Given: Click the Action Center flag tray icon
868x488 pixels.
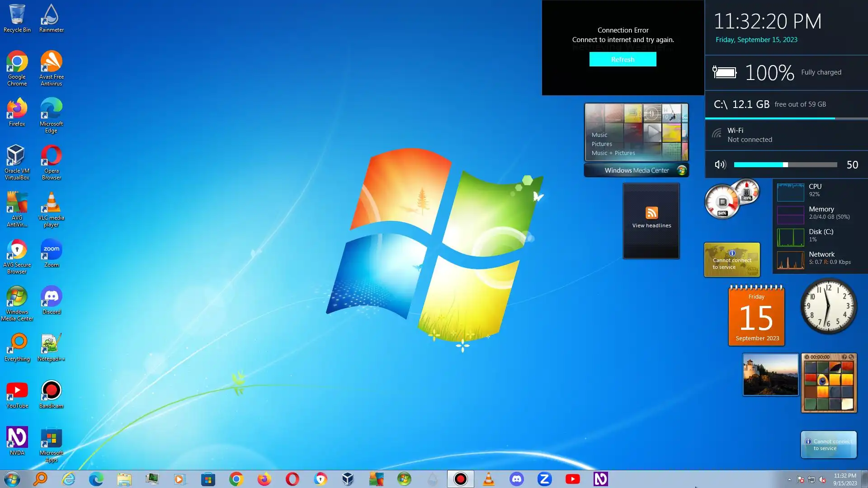Looking at the screenshot, I should [x=800, y=479].
